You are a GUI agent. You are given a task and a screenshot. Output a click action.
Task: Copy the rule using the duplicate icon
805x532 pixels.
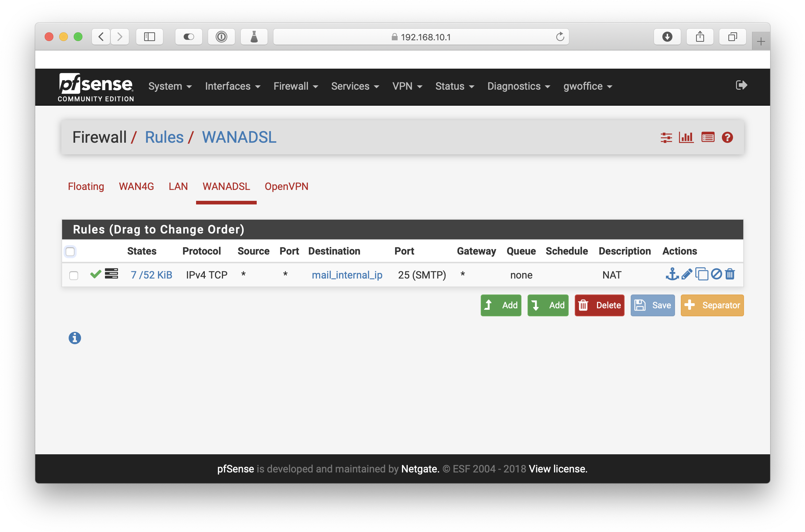point(702,274)
